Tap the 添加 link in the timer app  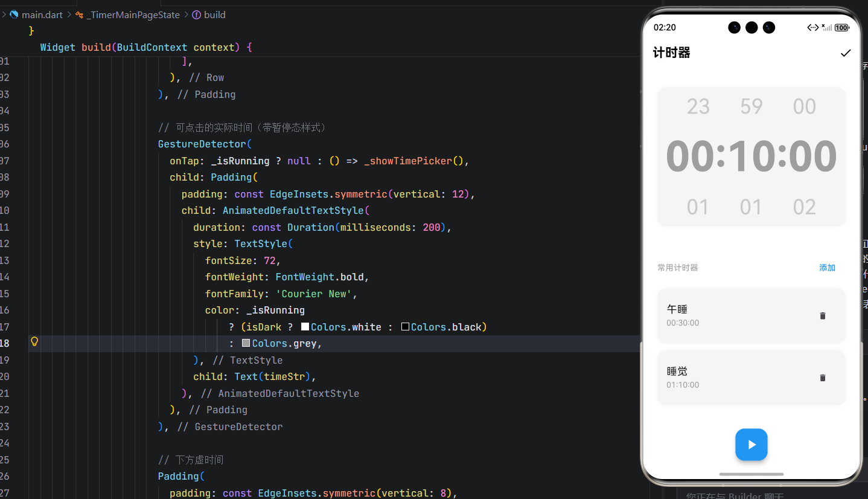point(827,268)
